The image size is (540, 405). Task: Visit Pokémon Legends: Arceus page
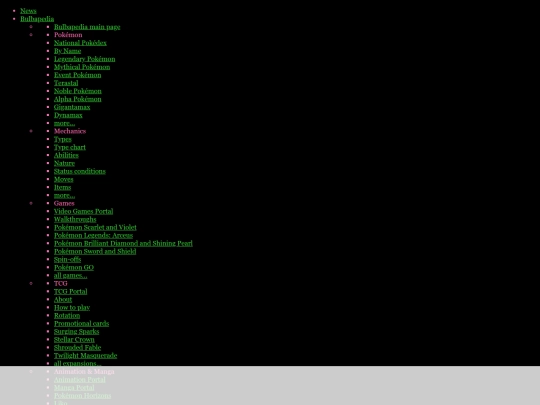coord(93,236)
